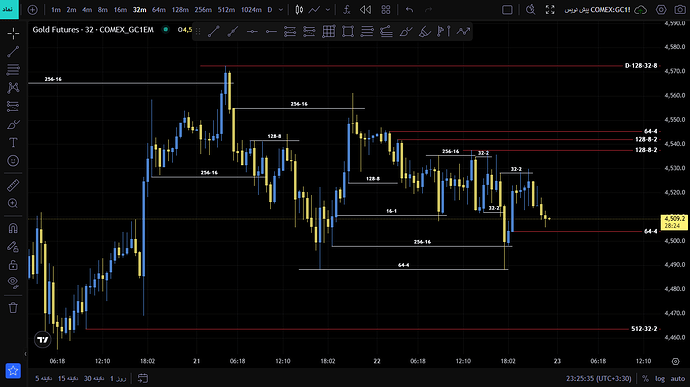Toggle the blue favorites star toolbar button
The width and height of the screenshot is (690, 387).
click(13, 371)
